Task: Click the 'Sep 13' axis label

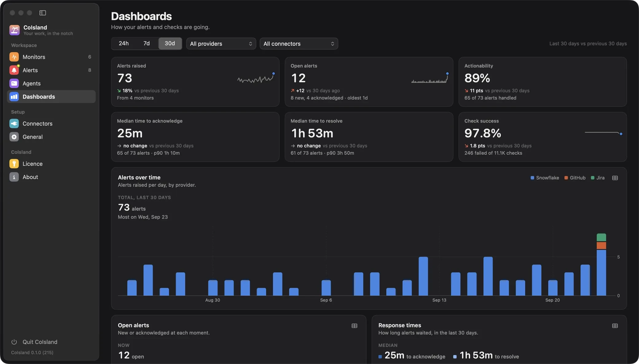Action: coord(439,300)
